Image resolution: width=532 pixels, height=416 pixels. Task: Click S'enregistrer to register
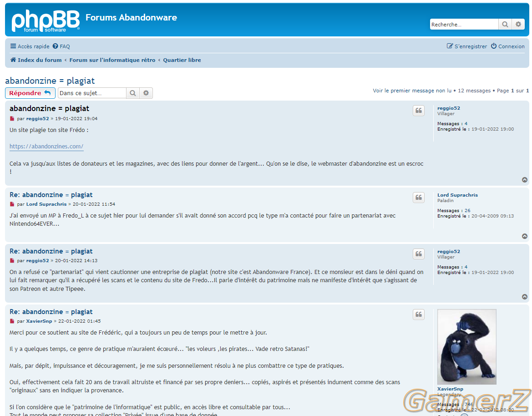click(x=467, y=46)
